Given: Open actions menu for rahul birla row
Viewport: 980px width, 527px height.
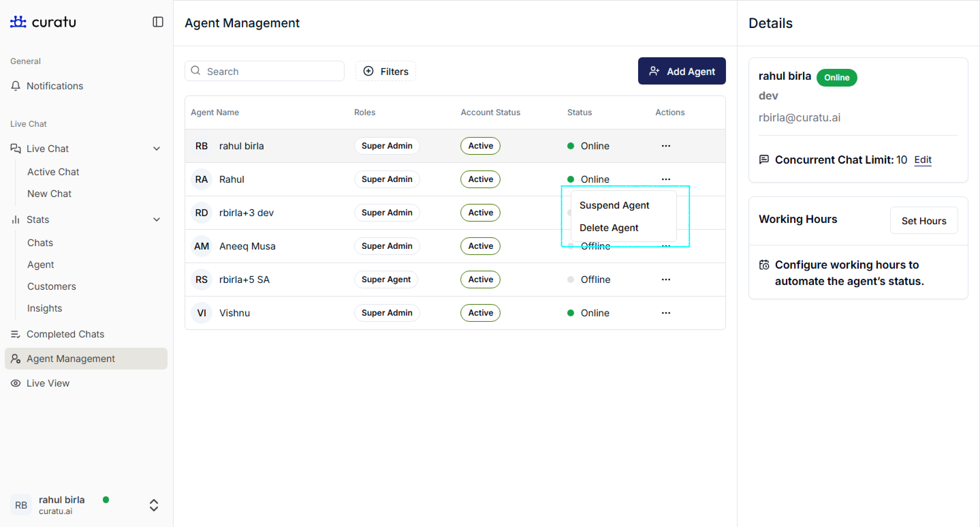Looking at the screenshot, I should (x=665, y=146).
